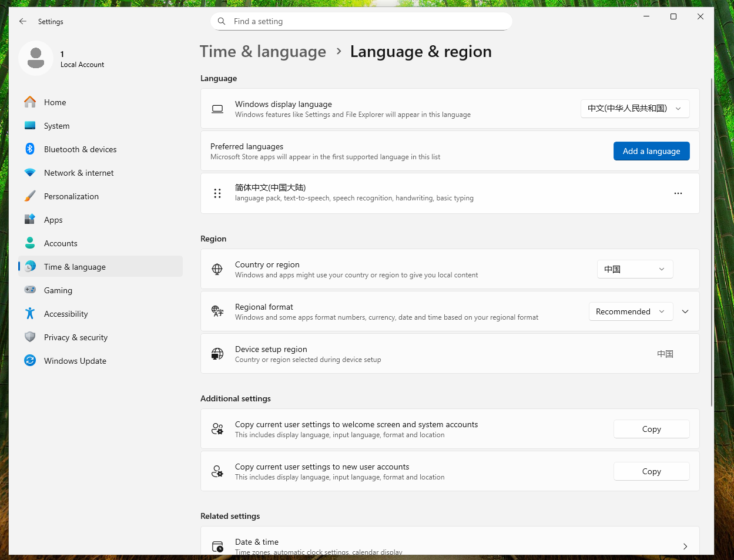Click the Accounts person icon
Image resolution: width=734 pixels, height=560 pixels.
tap(30, 243)
